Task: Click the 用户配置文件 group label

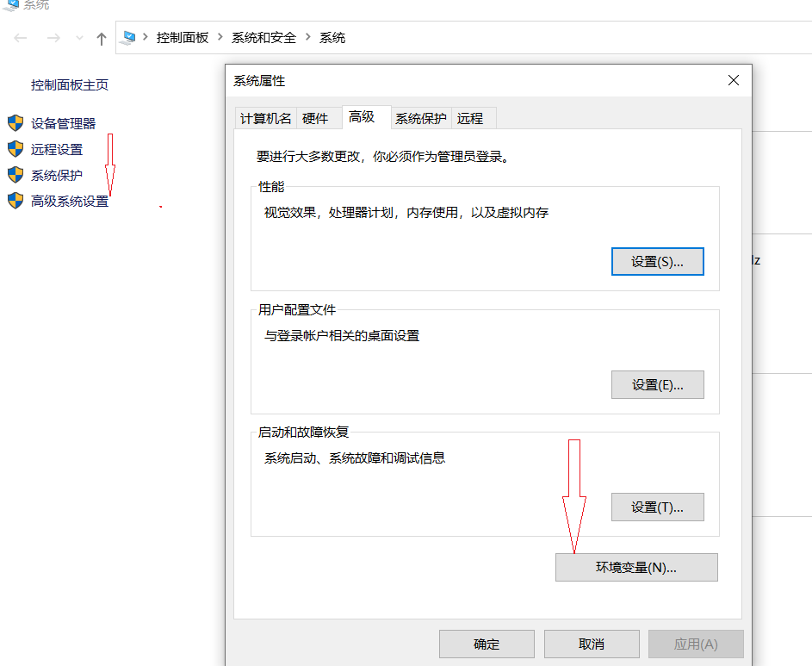Action: [297, 310]
